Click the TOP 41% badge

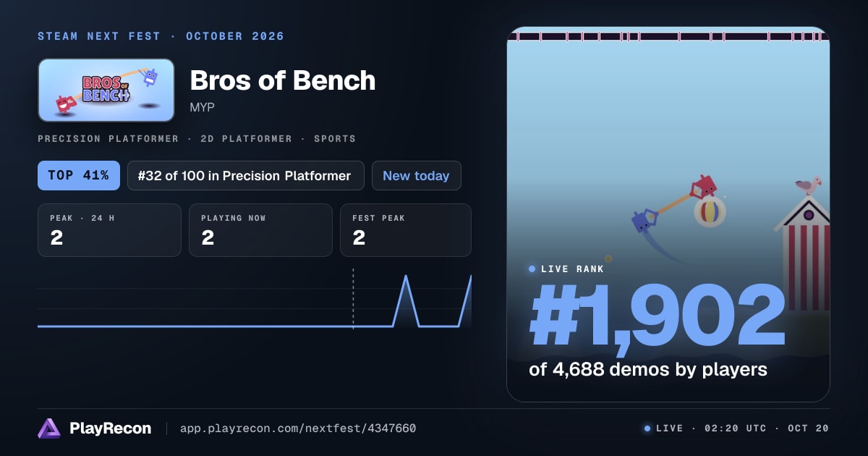point(79,176)
